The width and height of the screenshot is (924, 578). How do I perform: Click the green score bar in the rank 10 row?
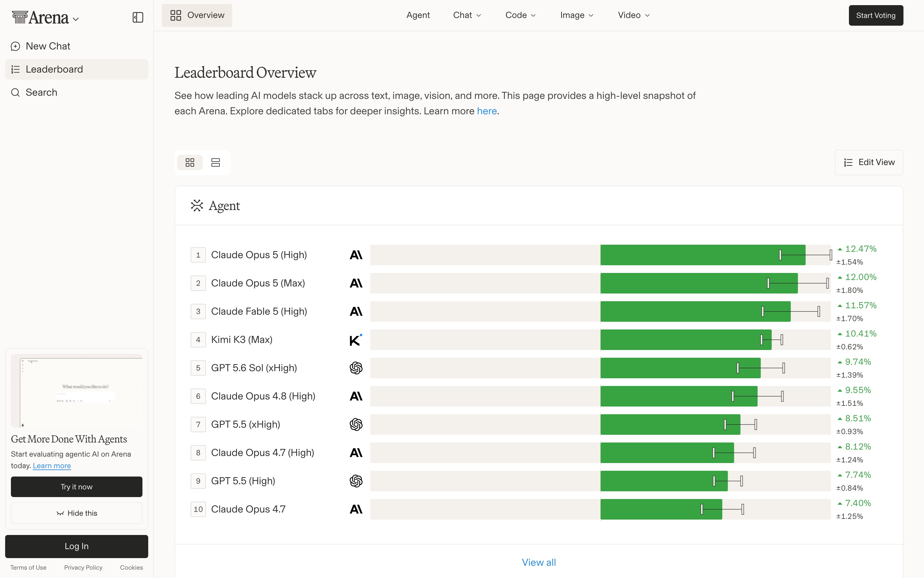point(661,510)
